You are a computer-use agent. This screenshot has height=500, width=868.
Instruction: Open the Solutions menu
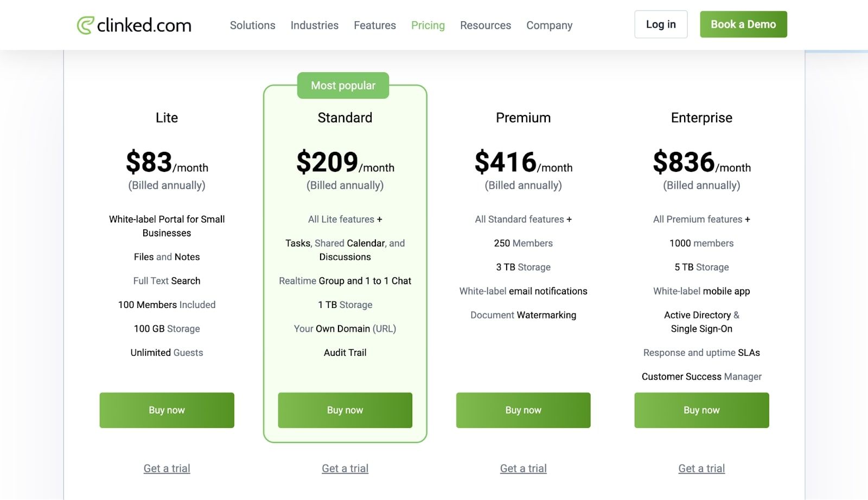coord(252,25)
